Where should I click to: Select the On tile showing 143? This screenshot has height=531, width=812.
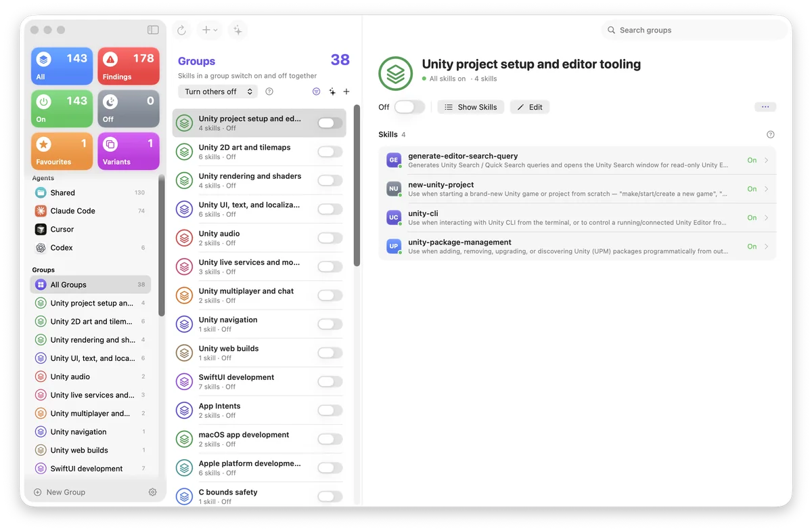coord(62,108)
